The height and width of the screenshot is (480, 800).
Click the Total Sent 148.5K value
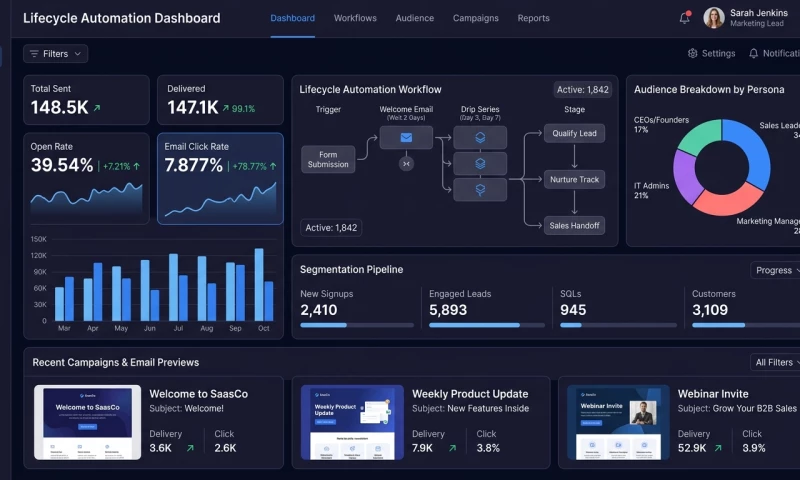tap(59, 108)
